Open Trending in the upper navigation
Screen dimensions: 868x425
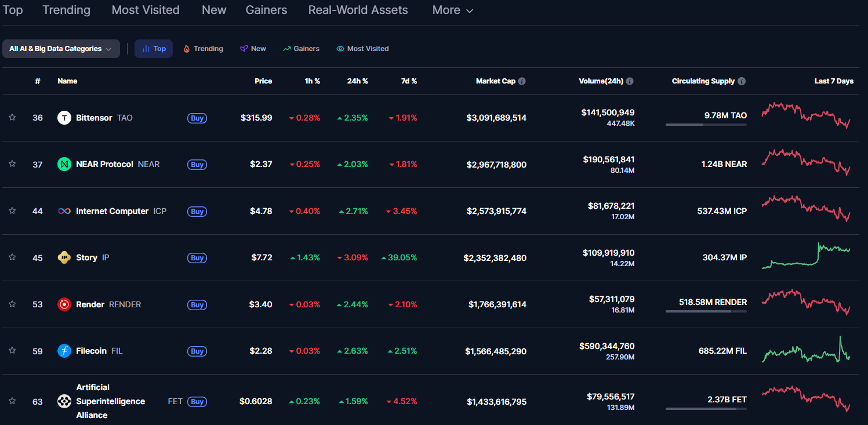point(67,10)
